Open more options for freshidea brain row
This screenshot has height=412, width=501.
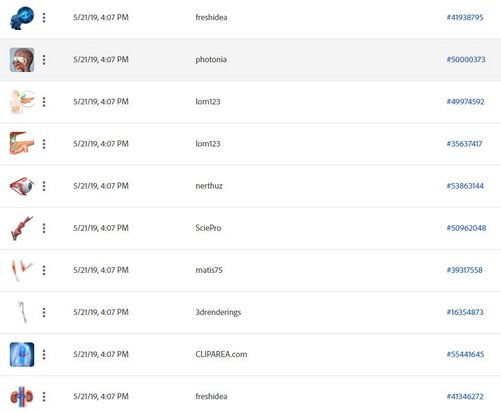(x=44, y=18)
